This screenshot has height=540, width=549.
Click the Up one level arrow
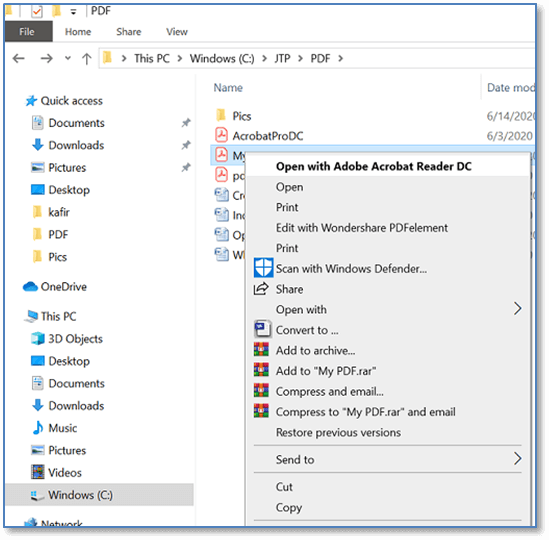tap(86, 58)
